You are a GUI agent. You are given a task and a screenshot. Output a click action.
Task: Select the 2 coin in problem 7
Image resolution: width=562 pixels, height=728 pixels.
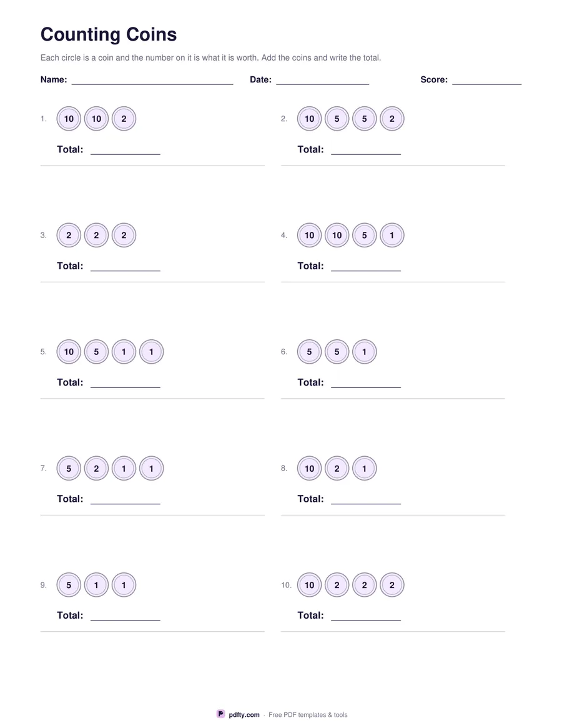click(97, 469)
